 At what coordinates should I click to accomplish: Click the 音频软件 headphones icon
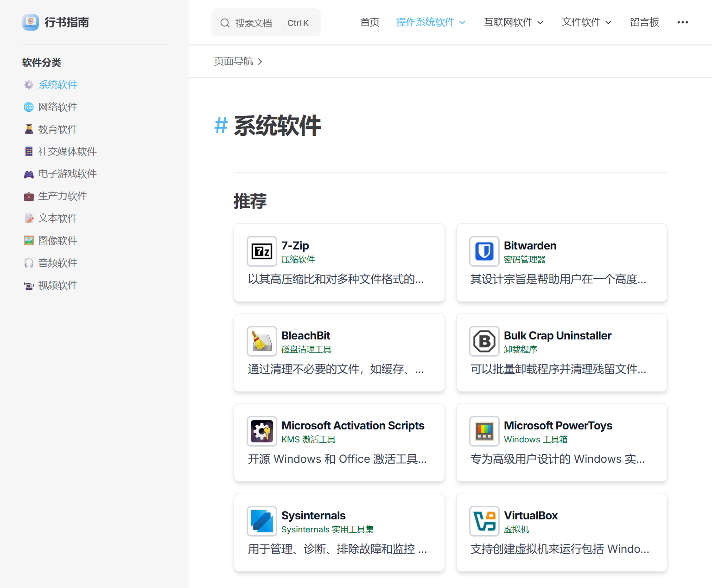coord(29,262)
